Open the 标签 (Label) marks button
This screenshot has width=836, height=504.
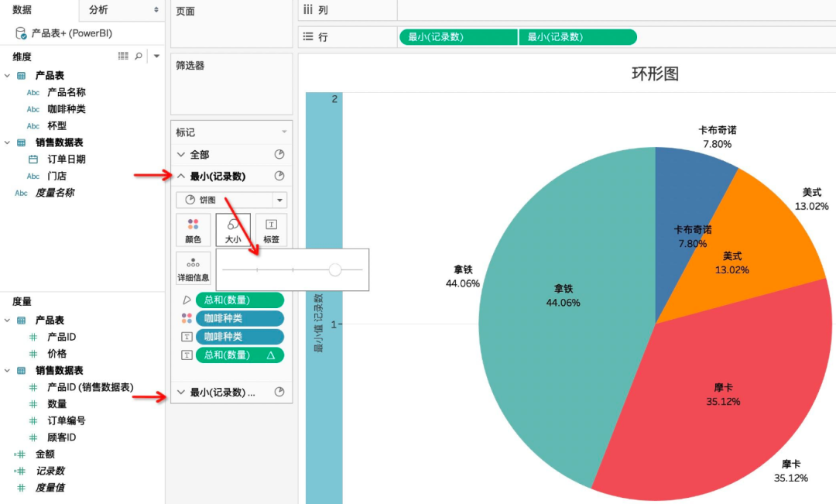(271, 230)
